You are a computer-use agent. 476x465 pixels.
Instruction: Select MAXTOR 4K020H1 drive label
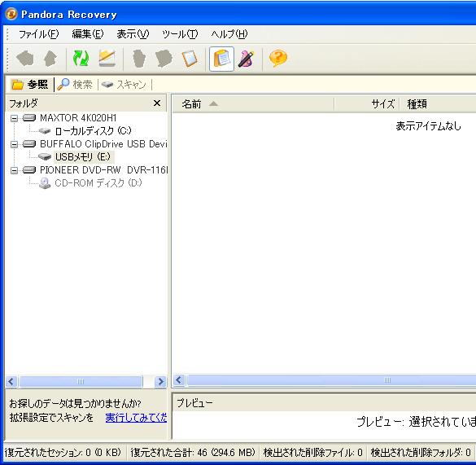click(x=78, y=117)
